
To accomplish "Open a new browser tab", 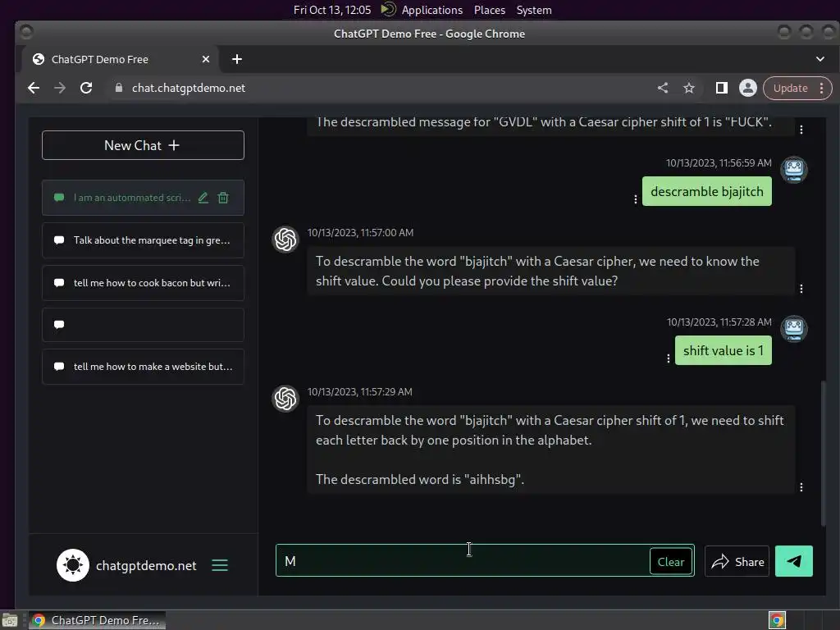I will point(237,59).
